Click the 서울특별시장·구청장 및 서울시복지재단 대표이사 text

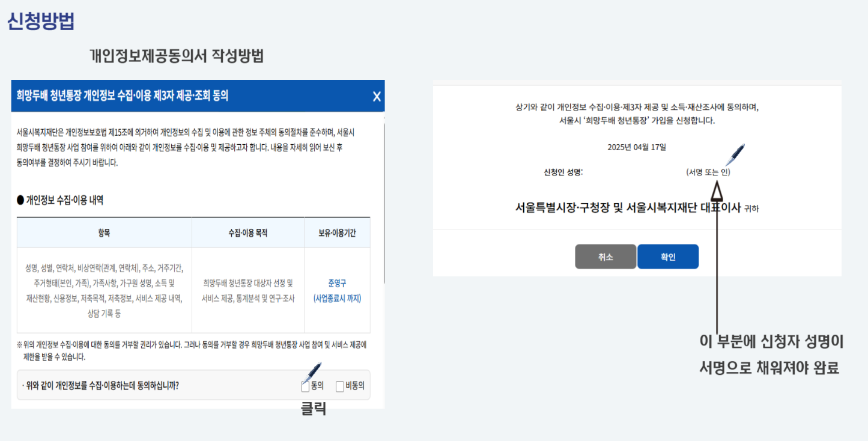[628, 208]
